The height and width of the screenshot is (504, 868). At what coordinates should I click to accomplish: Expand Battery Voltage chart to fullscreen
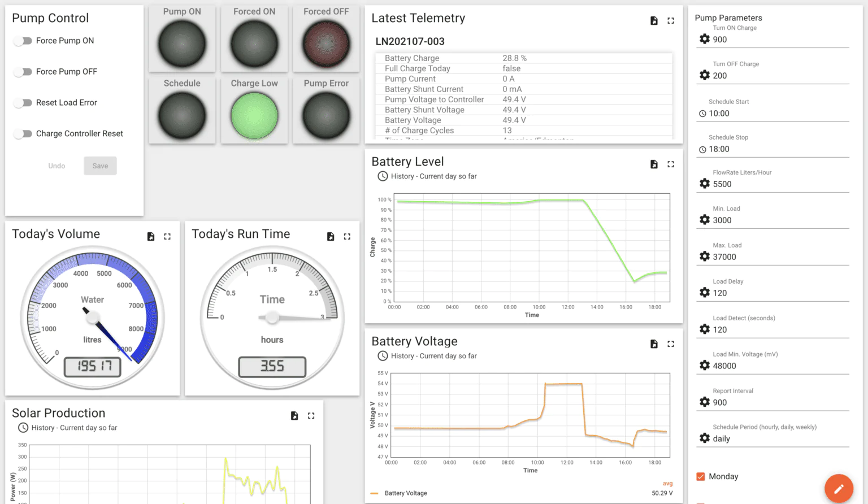click(x=671, y=344)
